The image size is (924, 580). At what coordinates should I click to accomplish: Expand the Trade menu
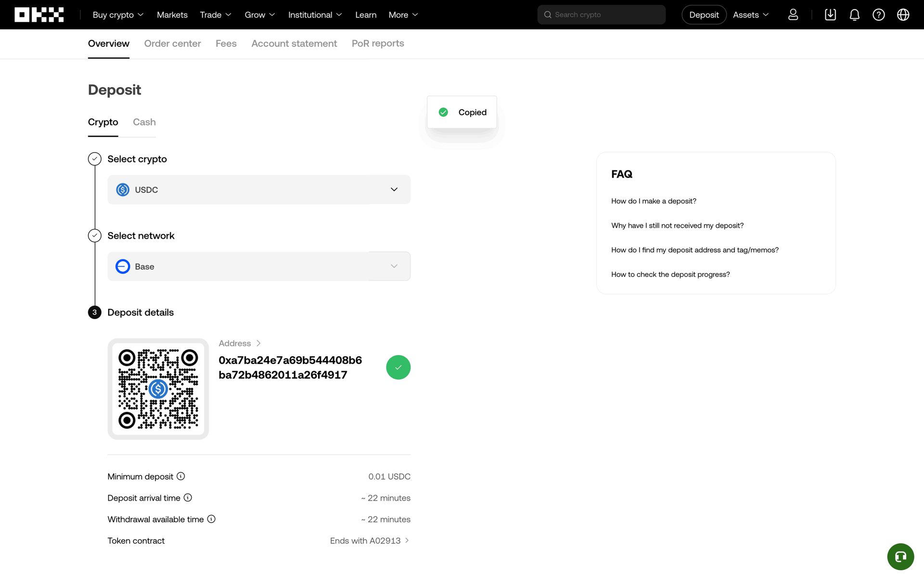click(x=216, y=14)
